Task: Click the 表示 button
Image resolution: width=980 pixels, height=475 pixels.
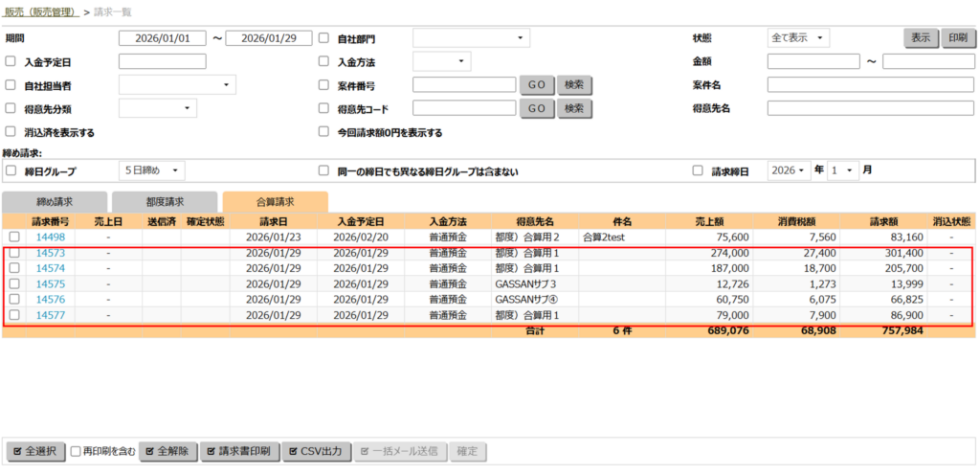Action: pyautogui.click(x=921, y=38)
